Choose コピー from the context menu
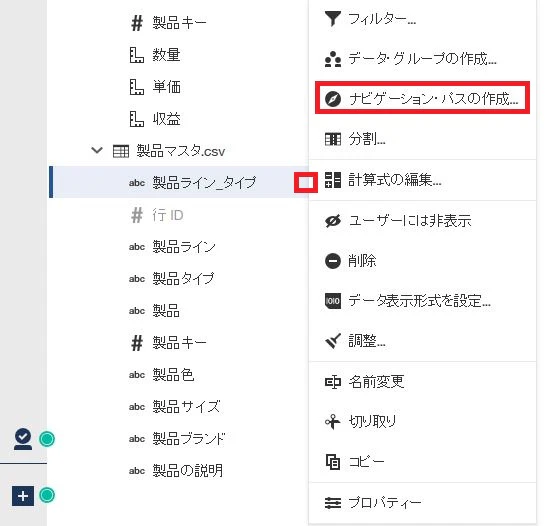546x526 pixels. point(422,462)
